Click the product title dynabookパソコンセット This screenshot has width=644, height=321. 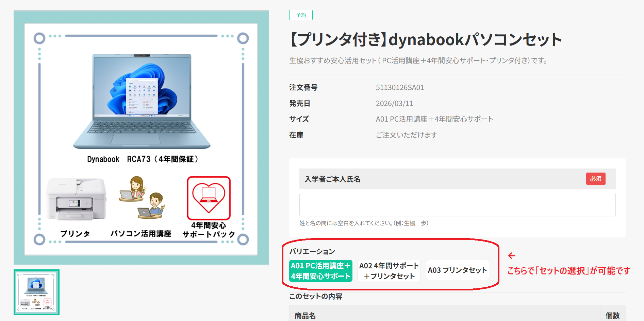[x=425, y=39]
